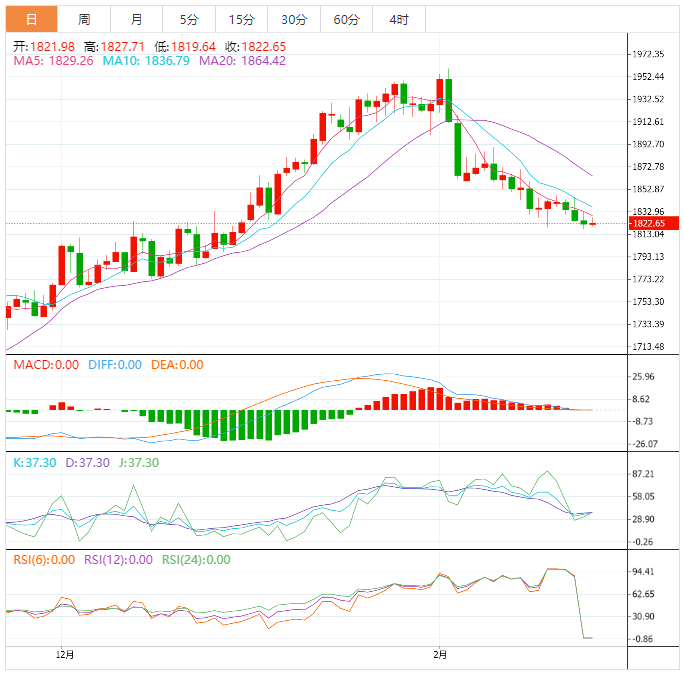The width and height of the screenshot is (684, 675).
Task: Select the 日 (daily) timeframe tab
Action: point(32,19)
